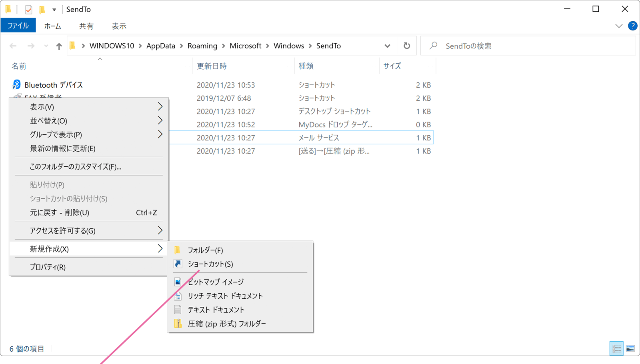Open the ホーム ribbon tab
The height and width of the screenshot is (364, 640).
(52, 26)
